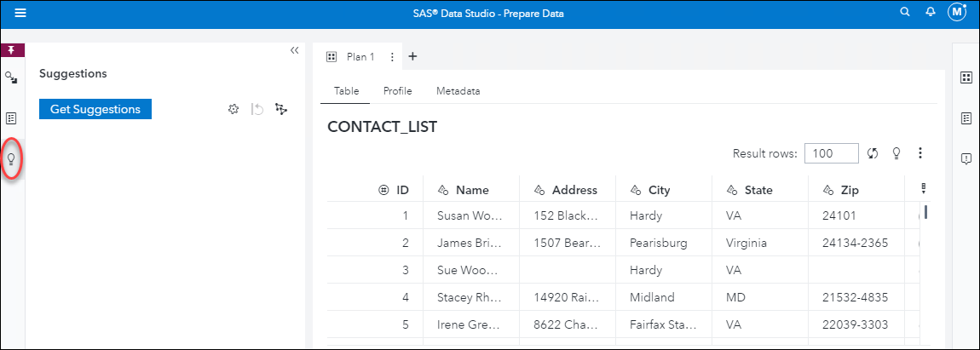Switch to the Profile tab
This screenshot has width=980, height=350.
[x=397, y=90]
